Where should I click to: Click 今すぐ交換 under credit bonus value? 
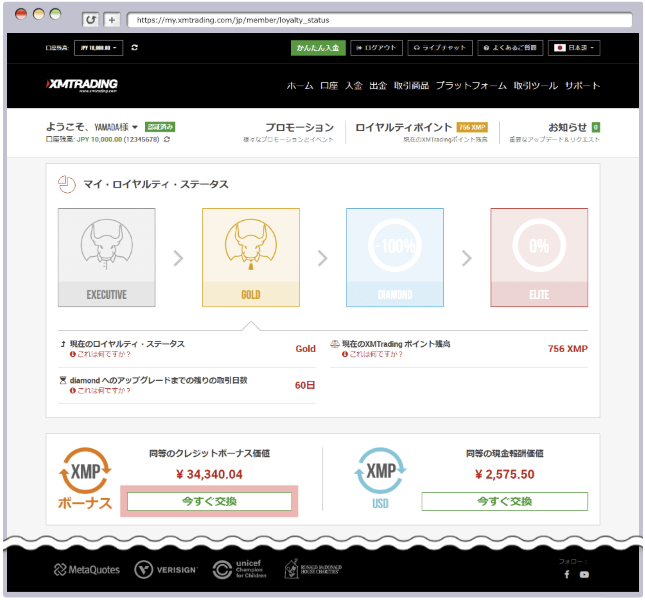209,502
